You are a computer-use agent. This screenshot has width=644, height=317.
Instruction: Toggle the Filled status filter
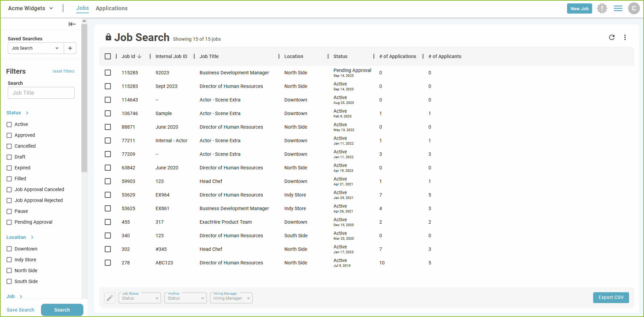[9, 179]
